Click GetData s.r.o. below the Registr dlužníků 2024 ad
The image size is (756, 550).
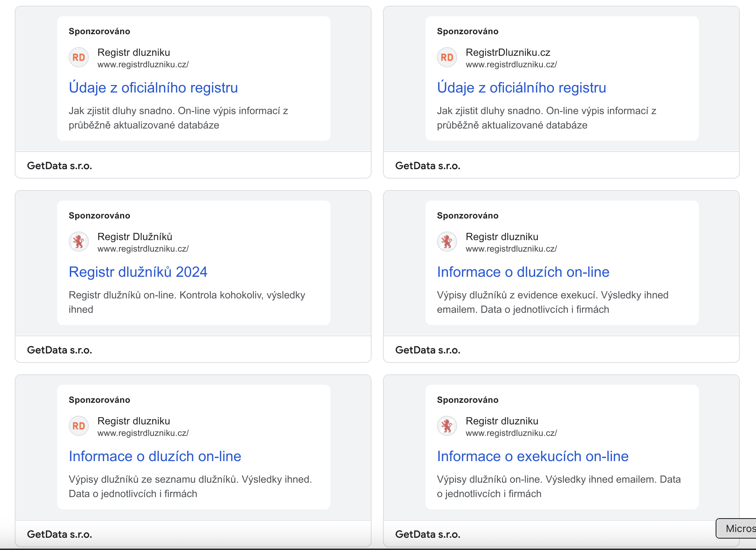pyautogui.click(x=60, y=350)
